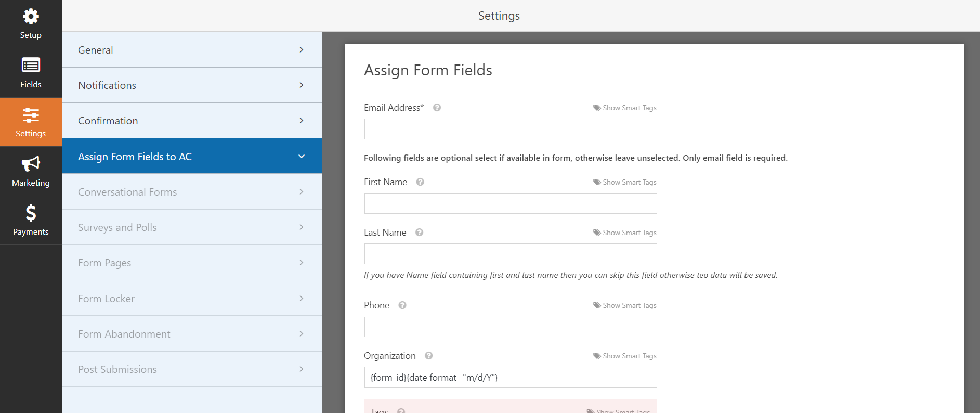Click the Organization input field

coord(511,377)
